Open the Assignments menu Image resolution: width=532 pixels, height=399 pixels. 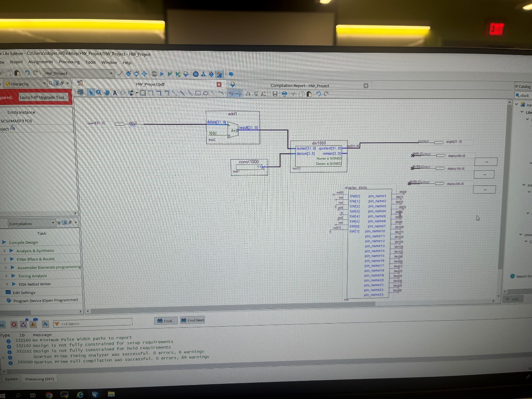(x=41, y=62)
